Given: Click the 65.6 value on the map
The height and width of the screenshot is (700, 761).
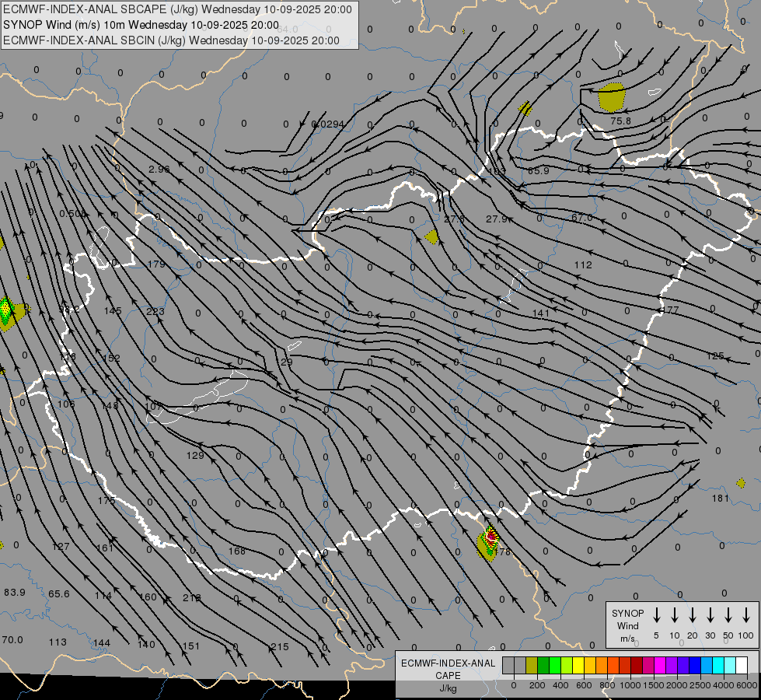Looking at the screenshot, I should 59,593.
